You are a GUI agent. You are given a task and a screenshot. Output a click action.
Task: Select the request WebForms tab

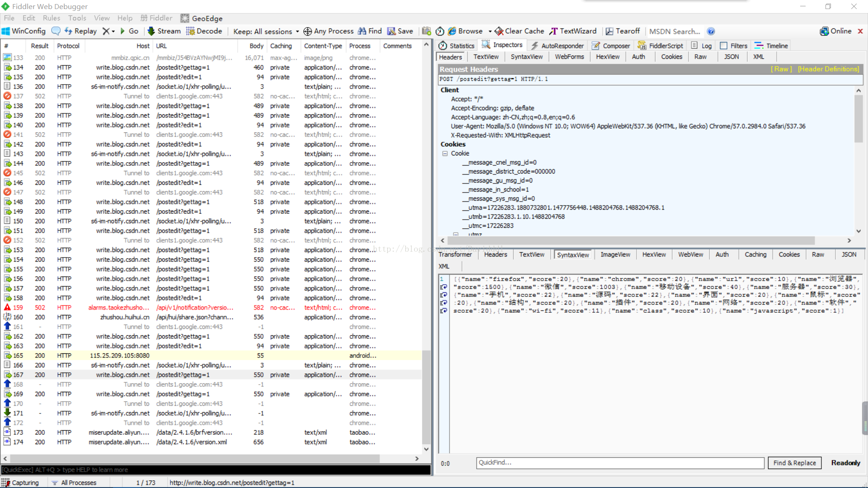(x=569, y=56)
